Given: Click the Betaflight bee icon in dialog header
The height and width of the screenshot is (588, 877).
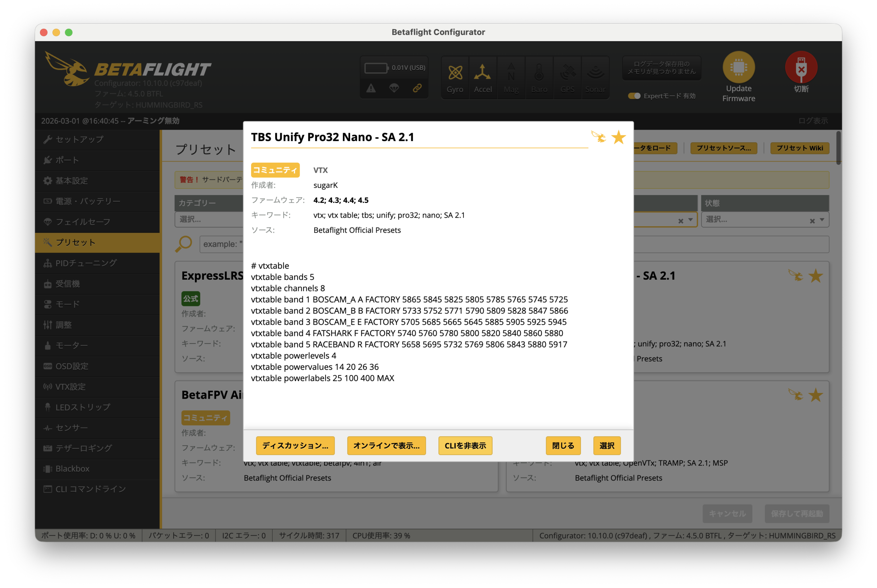Looking at the screenshot, I should pos(598,137).
